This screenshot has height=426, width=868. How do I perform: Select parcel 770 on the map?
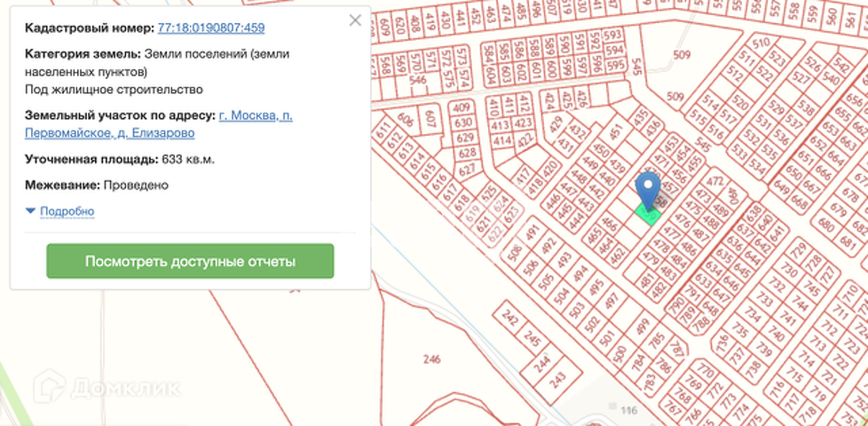click(705, 368)
